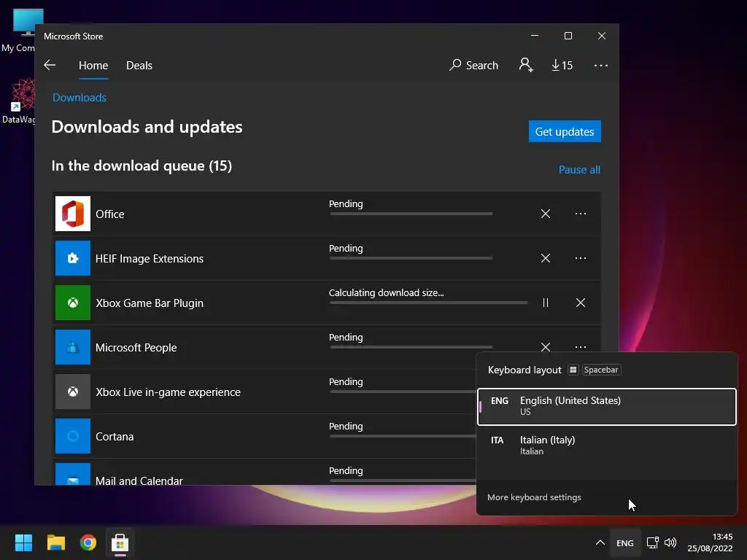
Task: Click the In the download queue heading
Action: click(142, 166)
